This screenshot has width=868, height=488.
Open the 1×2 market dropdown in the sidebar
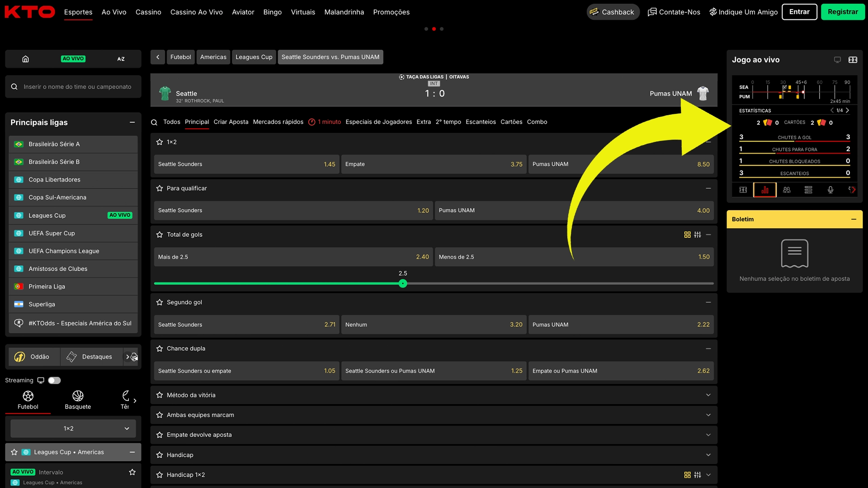73,428
